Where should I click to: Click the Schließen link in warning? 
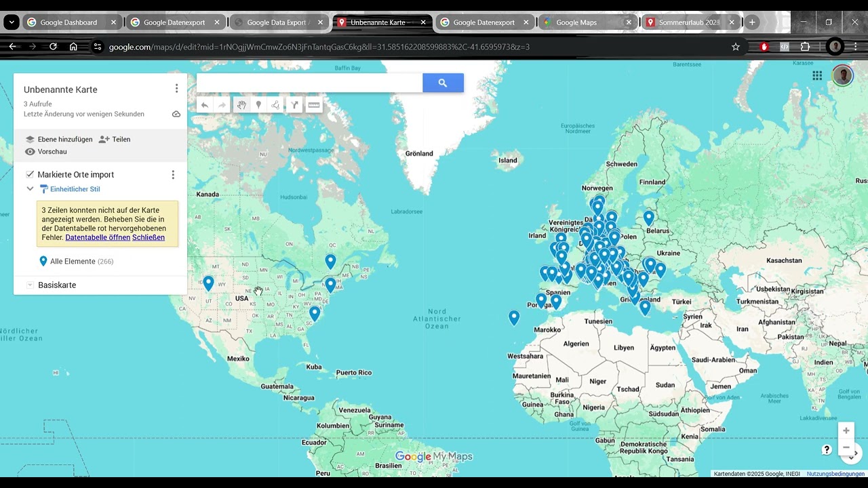[149, 237]
